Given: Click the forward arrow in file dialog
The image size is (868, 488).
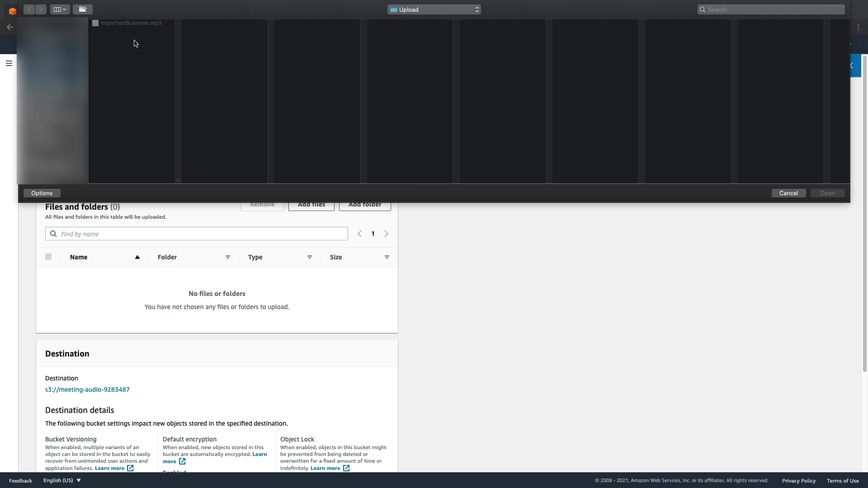Looking at the screenshot, I should (41, 9).
